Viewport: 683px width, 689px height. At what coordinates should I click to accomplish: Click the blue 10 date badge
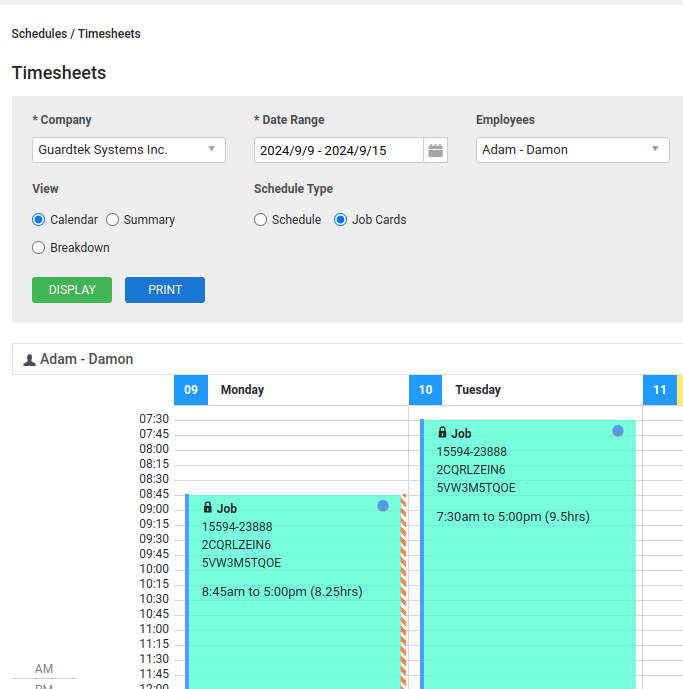[x=425, y=390]
